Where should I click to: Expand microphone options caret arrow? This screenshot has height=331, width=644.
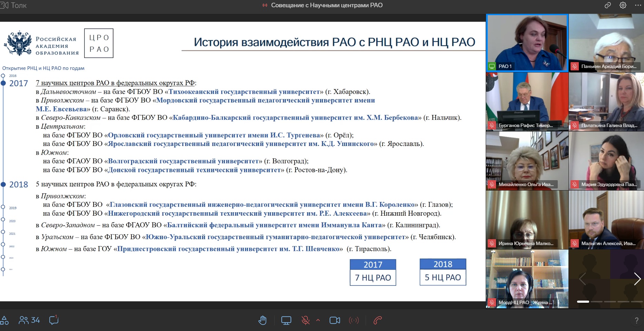(x=318, y=320)
